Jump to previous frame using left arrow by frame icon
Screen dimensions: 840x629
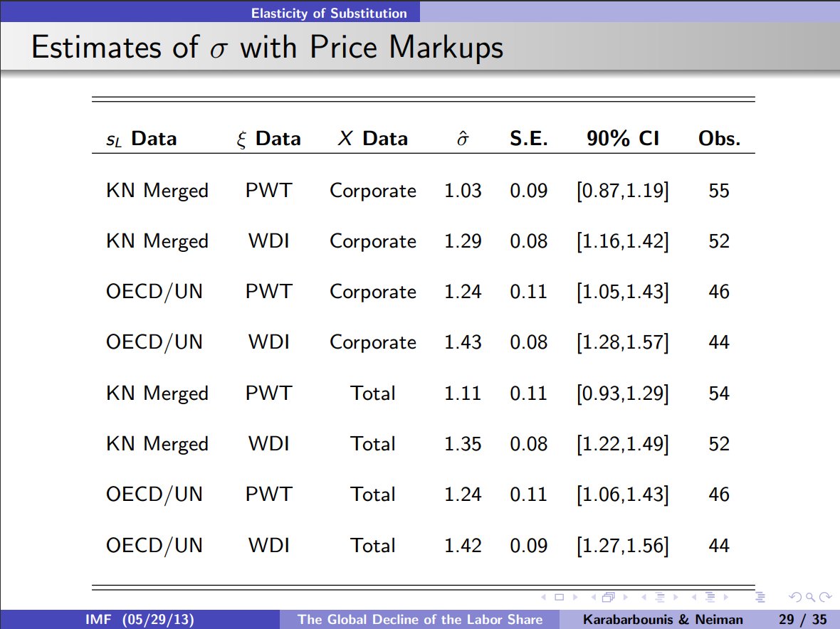point(594,597)
